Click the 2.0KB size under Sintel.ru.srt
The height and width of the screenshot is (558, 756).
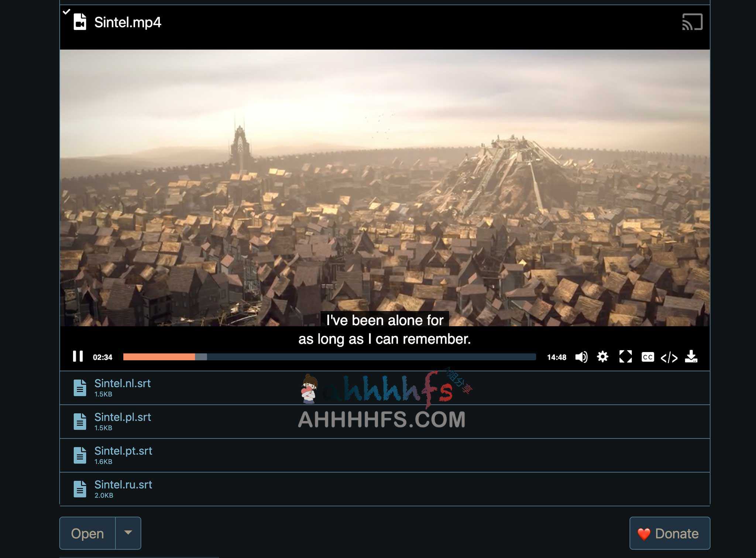[104, 495]
